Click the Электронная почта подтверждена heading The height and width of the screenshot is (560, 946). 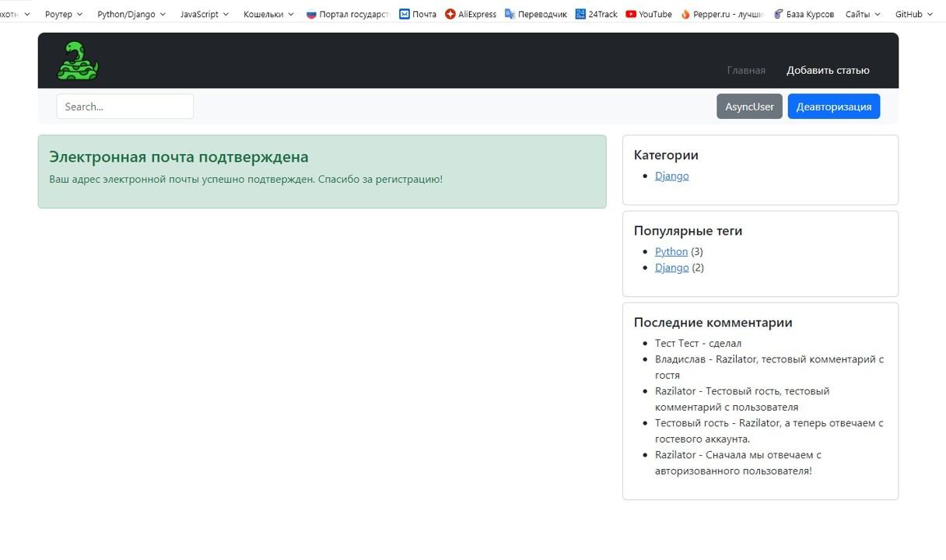(x=179, y=157)
